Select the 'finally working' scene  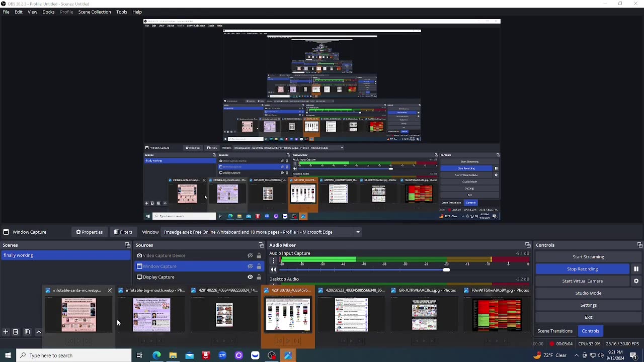[x=65, y=255]
